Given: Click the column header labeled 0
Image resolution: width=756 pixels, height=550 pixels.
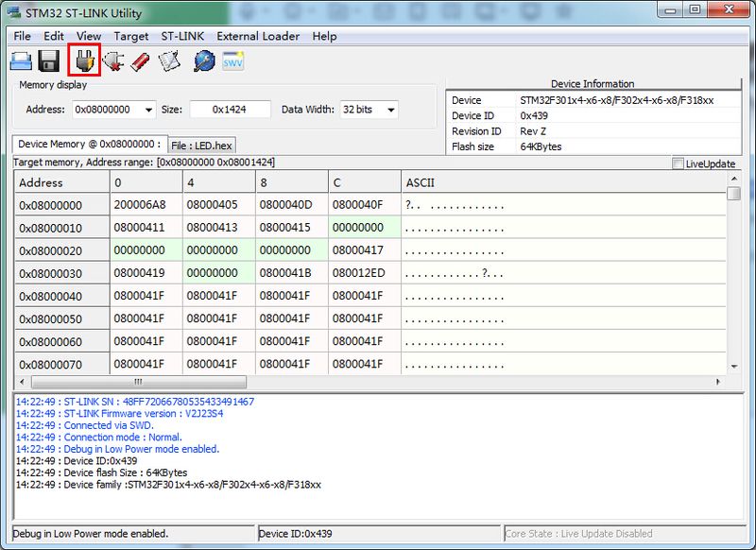Looking at the screenshot, I should (x=146, y=182).
